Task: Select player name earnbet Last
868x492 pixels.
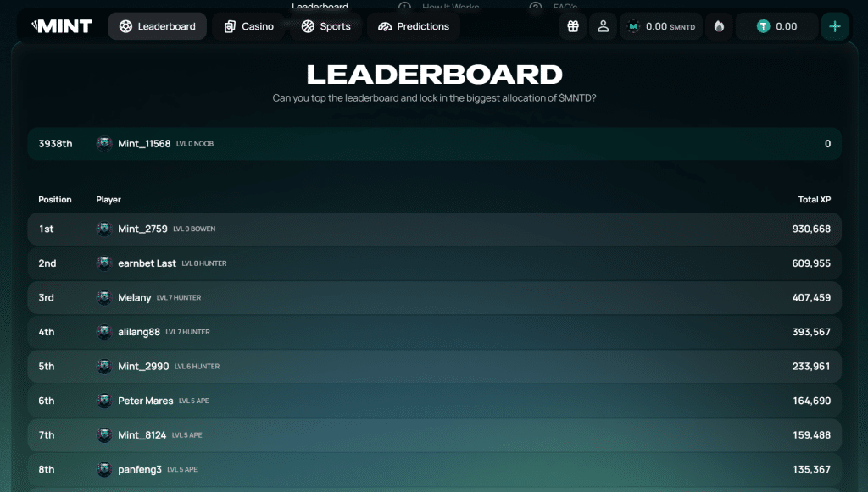Action: (x=147, y=263)
